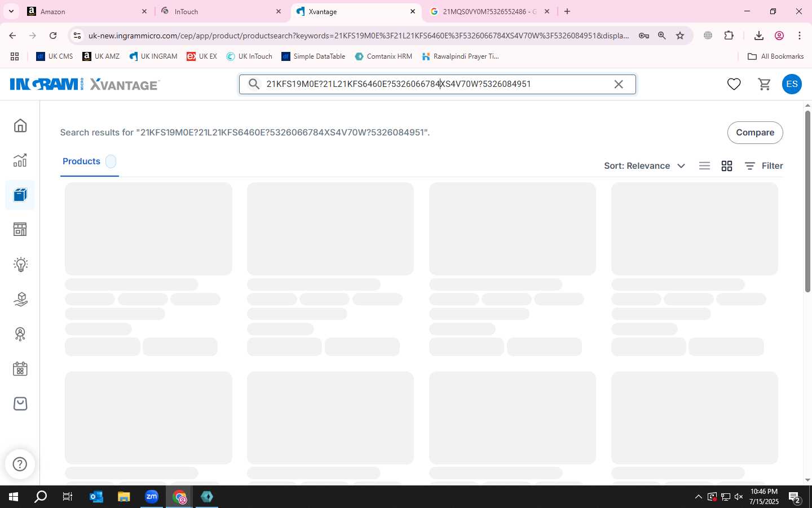Open the UK EX bookmark
The image size is (812, 508).
coord(202,56)
